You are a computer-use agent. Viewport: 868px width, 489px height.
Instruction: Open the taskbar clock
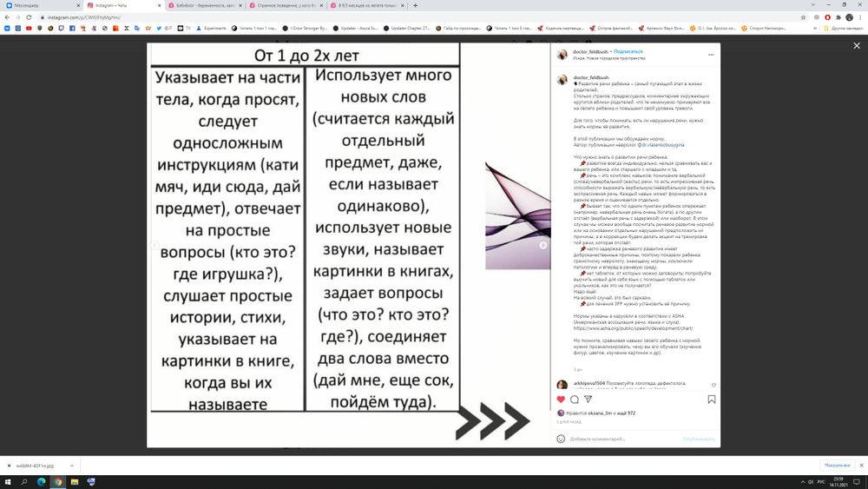click(x=838, y=482)
